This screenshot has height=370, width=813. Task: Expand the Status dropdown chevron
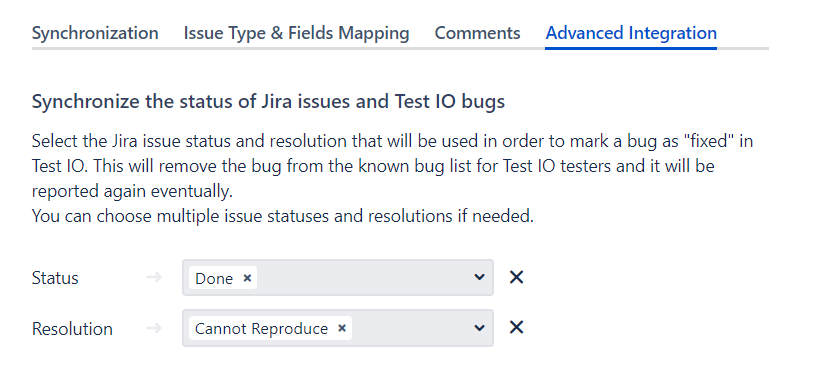(479, 277)
